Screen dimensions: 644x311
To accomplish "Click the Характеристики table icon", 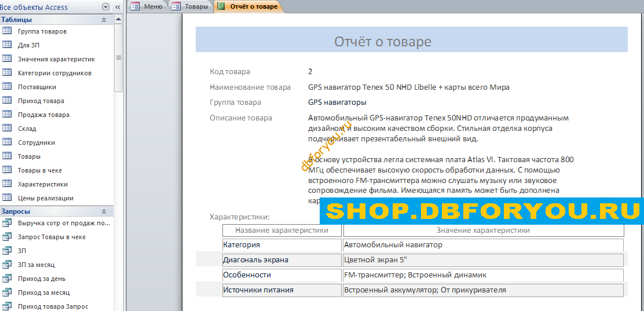I will click(6, 184).
